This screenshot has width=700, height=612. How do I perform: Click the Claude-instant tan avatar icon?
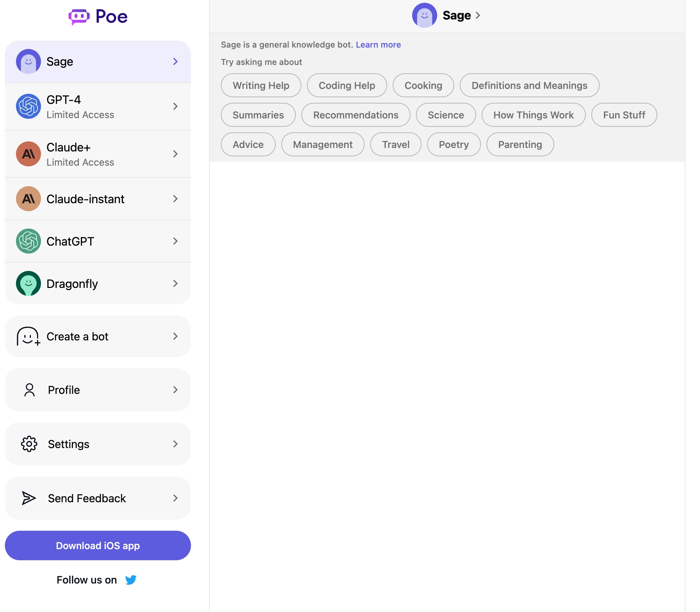28,199
